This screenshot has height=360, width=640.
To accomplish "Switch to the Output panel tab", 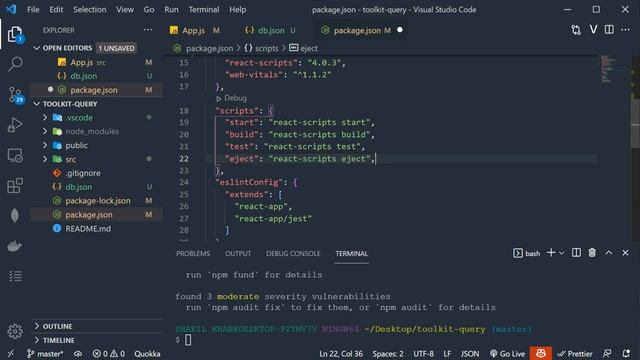I will coord(238,253).
